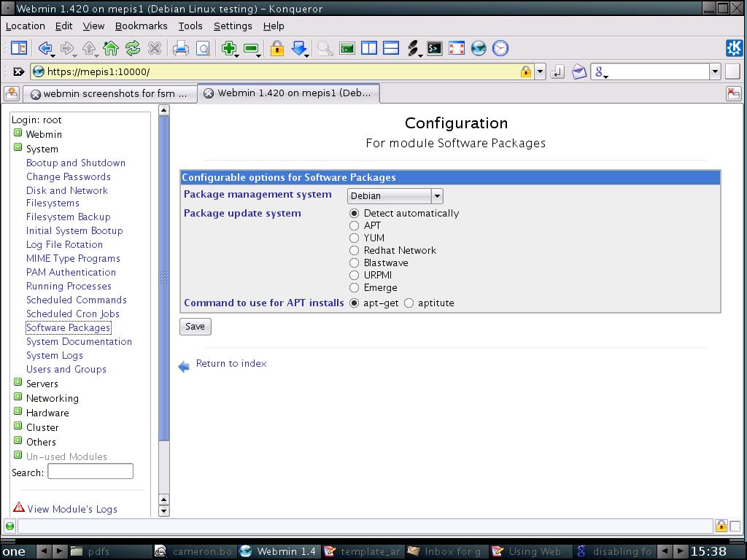Screen dimensions: 747x560
Task: Click the blue download arrow icon
Action: [299, 48]
